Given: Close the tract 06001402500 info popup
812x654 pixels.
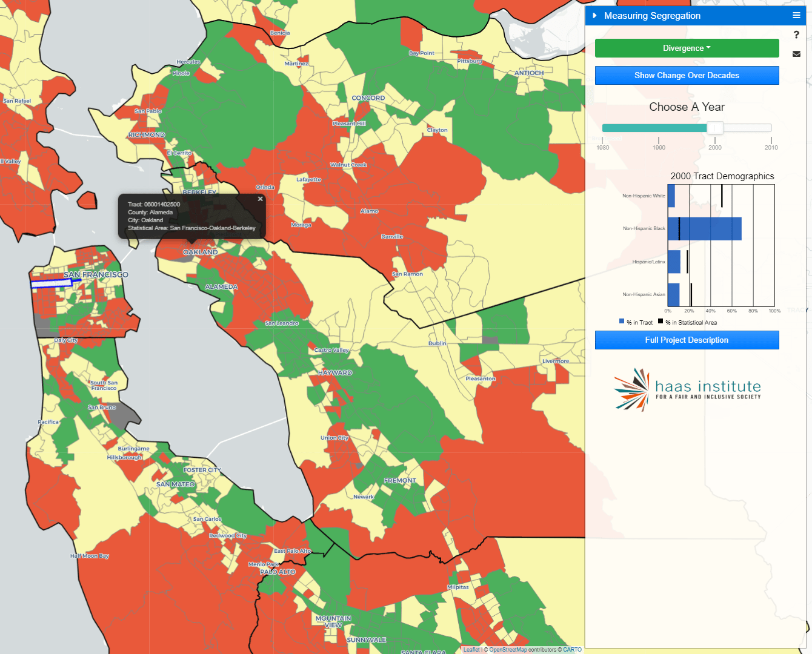Looking at the screenshot, I should (260, 199).
